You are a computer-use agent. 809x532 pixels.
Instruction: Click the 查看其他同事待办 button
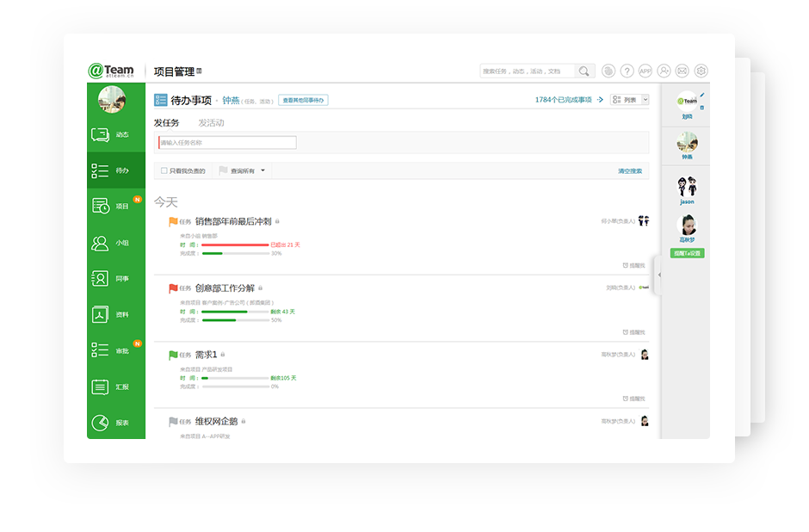pyautogui.click(x=303, y=101)
